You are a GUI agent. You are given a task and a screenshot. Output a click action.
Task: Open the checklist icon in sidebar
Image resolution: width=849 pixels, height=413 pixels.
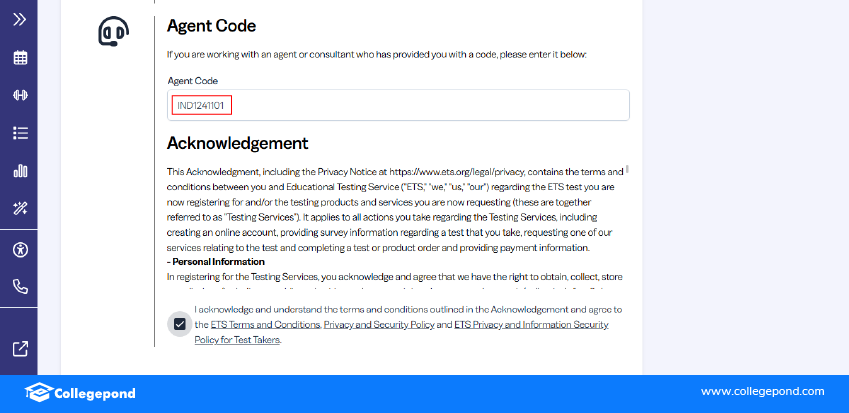[x=19, y=133]
